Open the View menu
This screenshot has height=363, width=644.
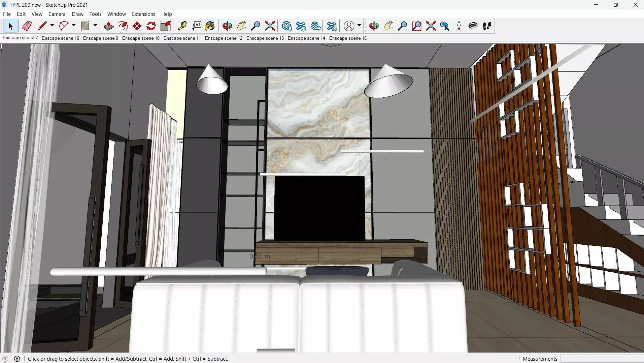coord(37,14)
